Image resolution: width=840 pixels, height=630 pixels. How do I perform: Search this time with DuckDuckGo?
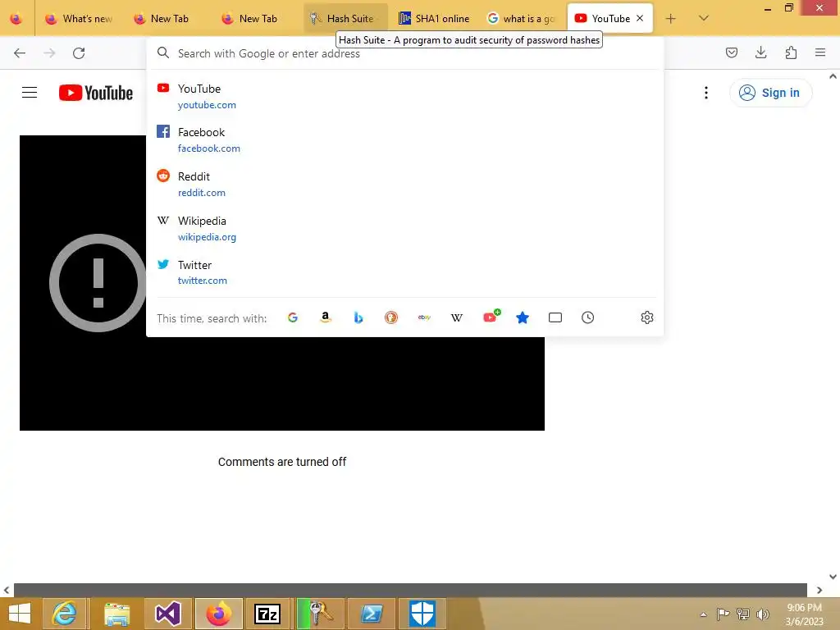point(391,317)
